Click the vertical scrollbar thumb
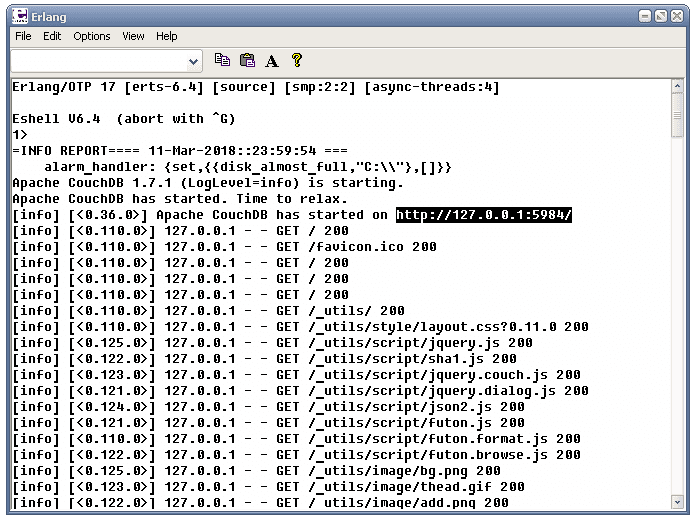697x526 pixels. pos(677,116)
